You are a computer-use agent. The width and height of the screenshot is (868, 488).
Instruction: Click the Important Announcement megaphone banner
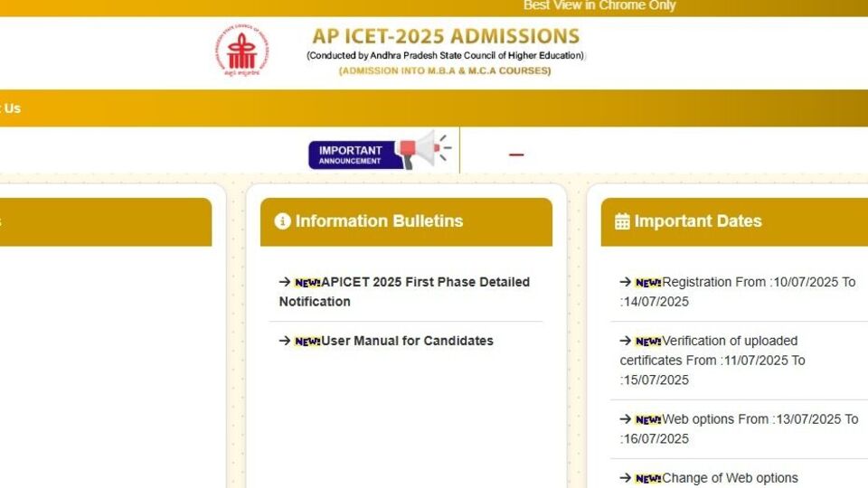pyautogui.click(x=381, y=150)
